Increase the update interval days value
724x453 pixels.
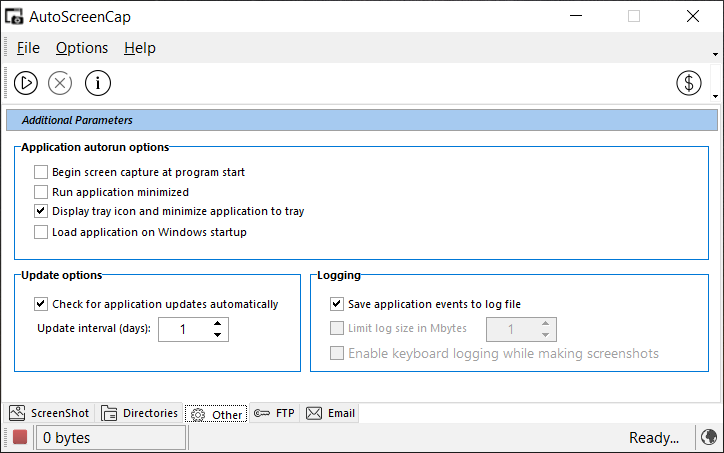217,323
